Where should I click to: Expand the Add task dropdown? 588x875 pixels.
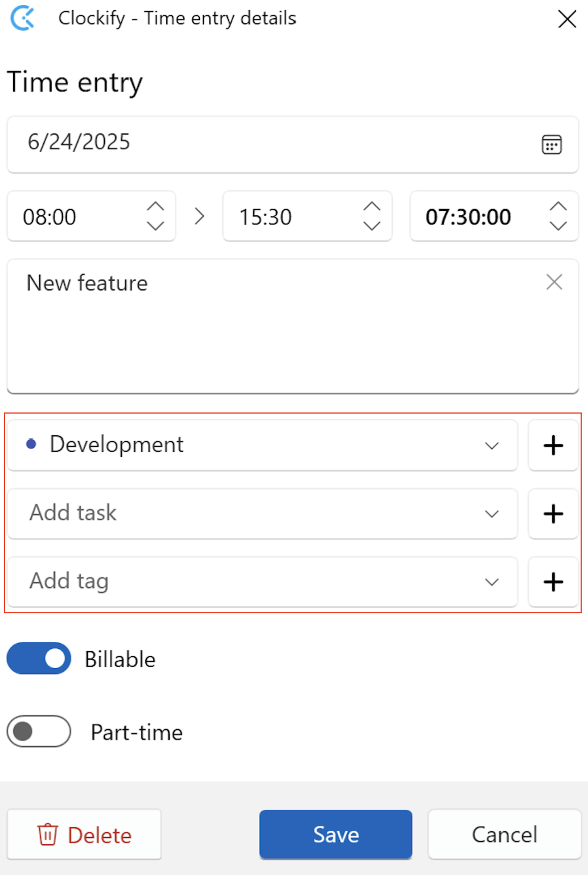[491, 514]
